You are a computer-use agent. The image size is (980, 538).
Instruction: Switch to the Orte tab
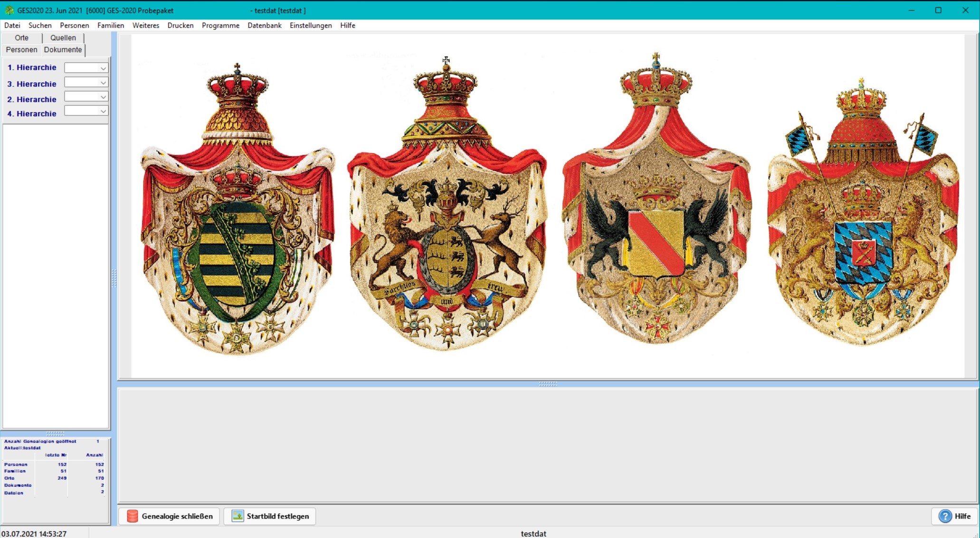[x=22, y=38]
